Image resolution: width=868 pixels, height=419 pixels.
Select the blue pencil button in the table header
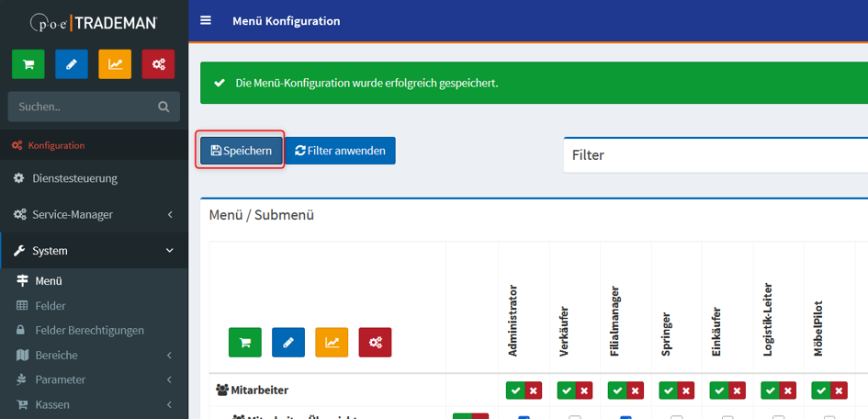(x=288, y=343)
